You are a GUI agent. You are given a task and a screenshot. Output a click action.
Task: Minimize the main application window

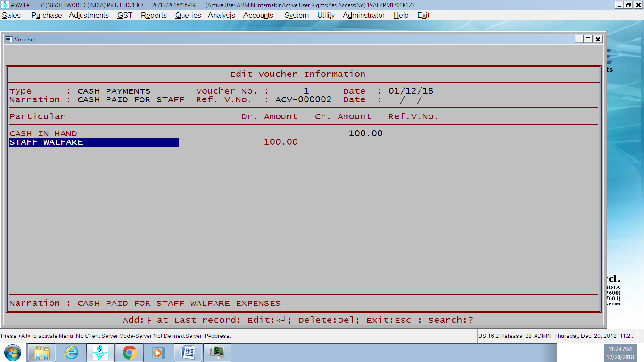click(x=619, y=5)
